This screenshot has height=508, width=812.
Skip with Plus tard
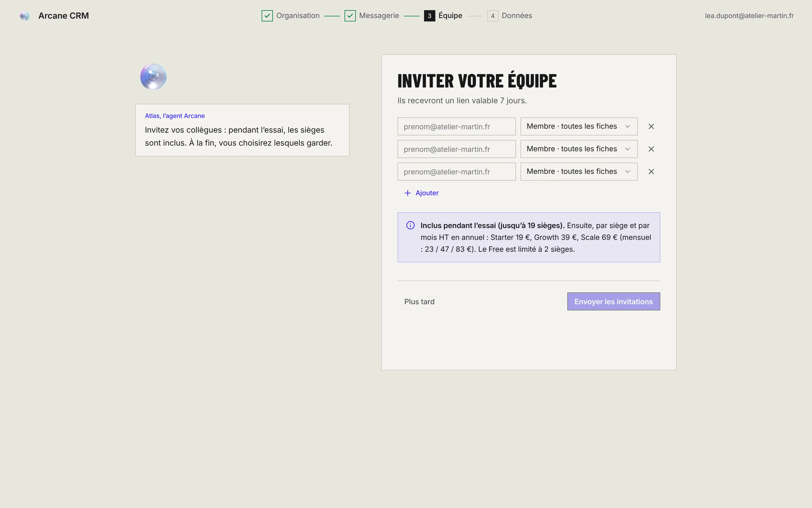point(419,302)
